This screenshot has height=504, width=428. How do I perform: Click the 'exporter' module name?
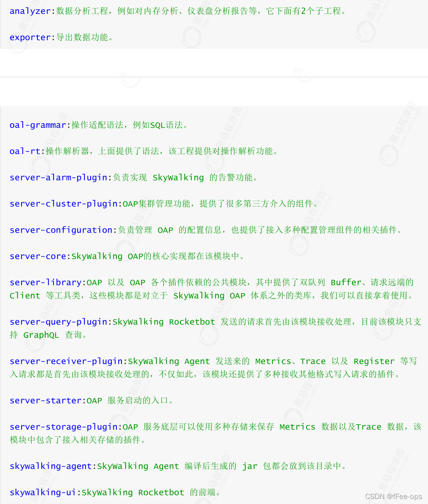(30, 37)
